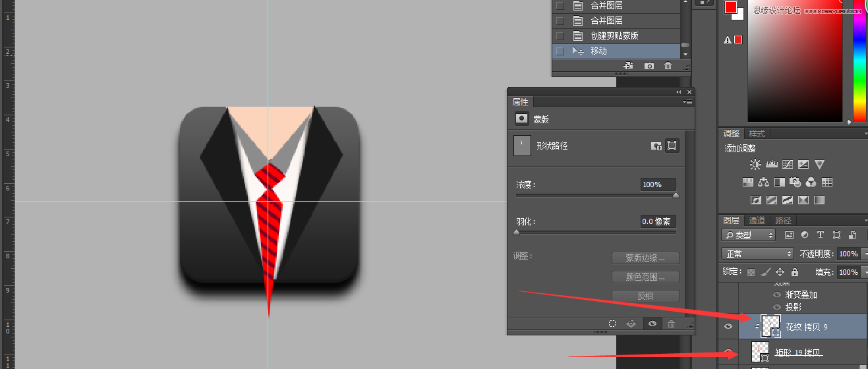Select the 属性 tab
The image size is (868, 369).
click(x=521, y=102)
